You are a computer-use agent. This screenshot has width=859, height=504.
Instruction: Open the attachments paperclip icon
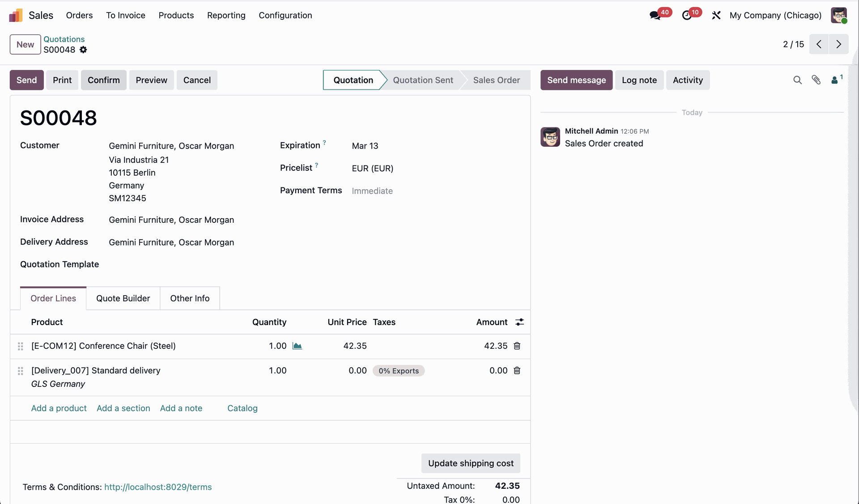[x=816, y=80]
